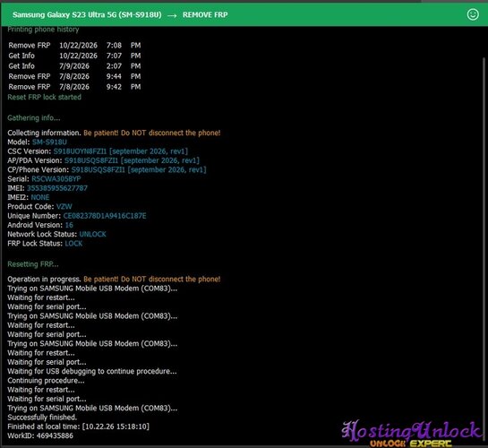Click IMEI value '355385955627787'
Viewport: 488px width, 448px height.
tap(57, 188)
